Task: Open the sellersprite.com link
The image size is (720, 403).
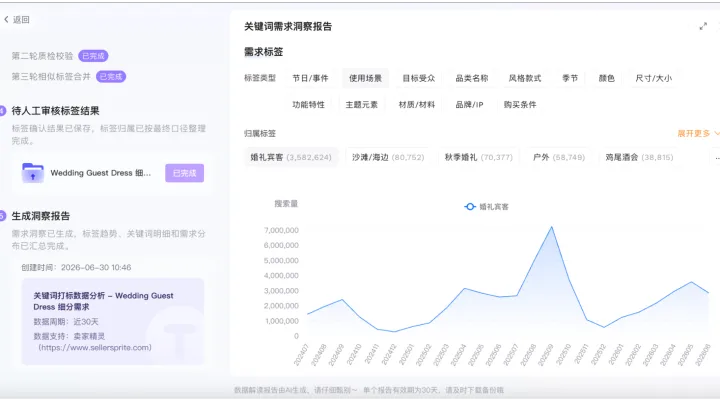Action: 95,348
